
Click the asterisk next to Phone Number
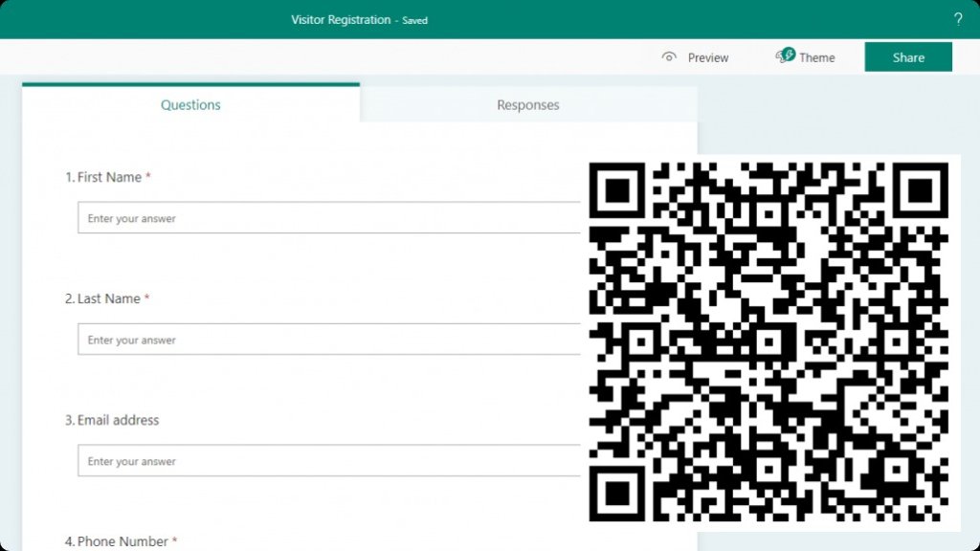tap(175, 539)
